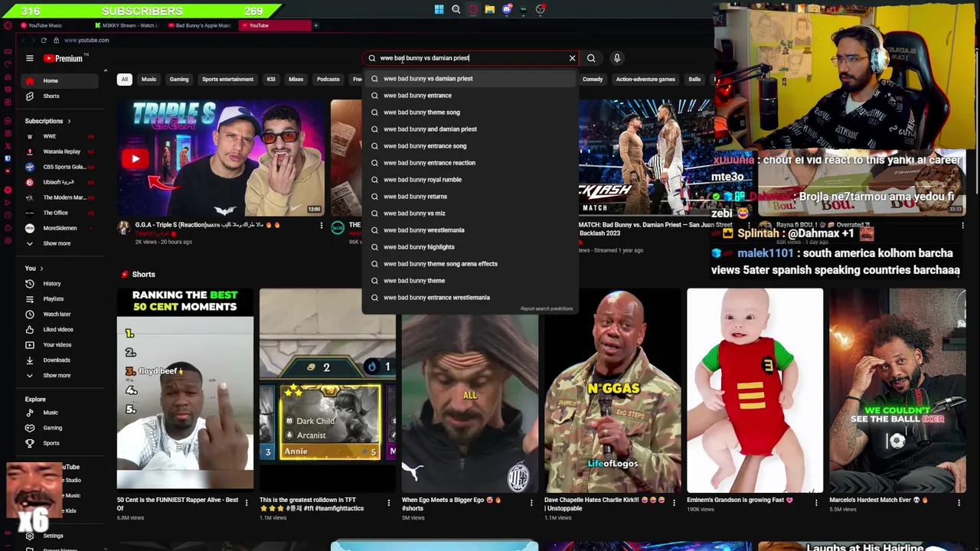Screen dimensions: 980x551
Task: Open File Explorer from taskbar
Action: 489,9
